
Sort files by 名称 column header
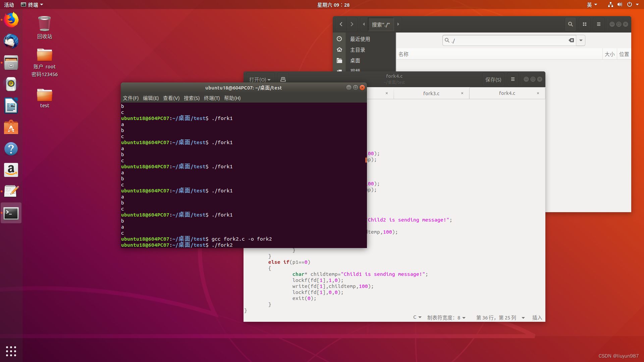tap(404, 54)
